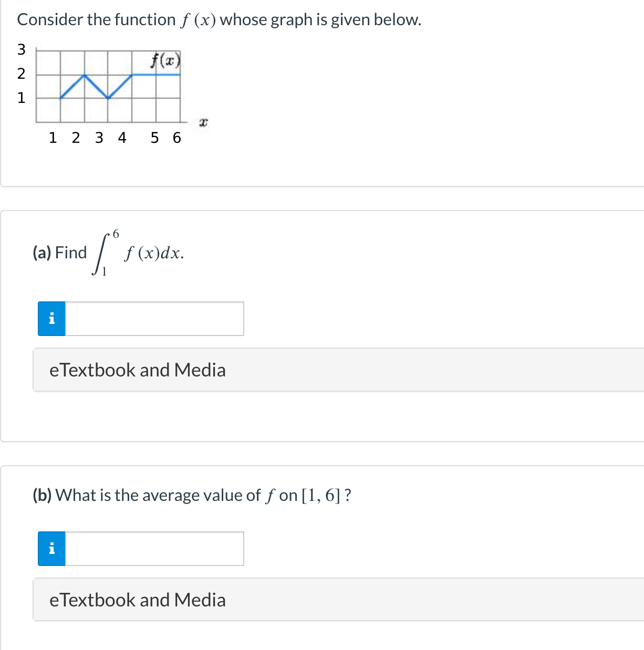Viewport: 644px width, 650px height.
Task: Click the blue info icon for part (a)
Action: [51, 319]
